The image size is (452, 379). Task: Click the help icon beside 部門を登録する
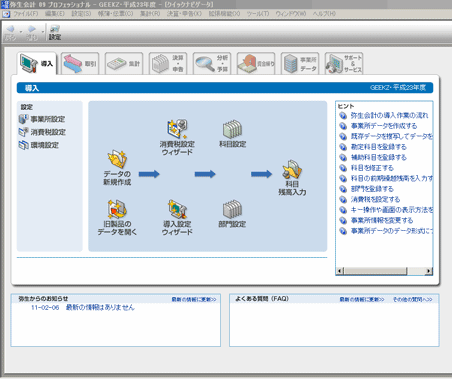[343, 189]
